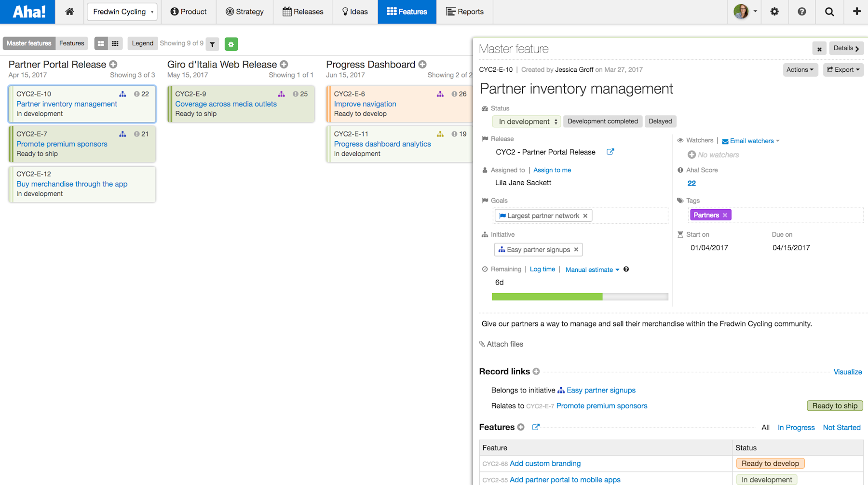Expand the Actions dropdown
Image resolution: width=868 pixels, height=485 pixels.
[800, 69]
